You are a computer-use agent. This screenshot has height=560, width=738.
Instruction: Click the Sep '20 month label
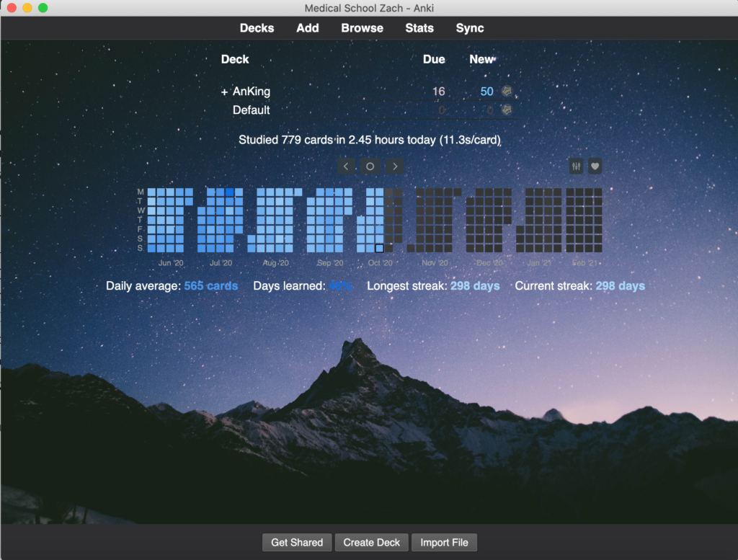(x=330, y=262)
